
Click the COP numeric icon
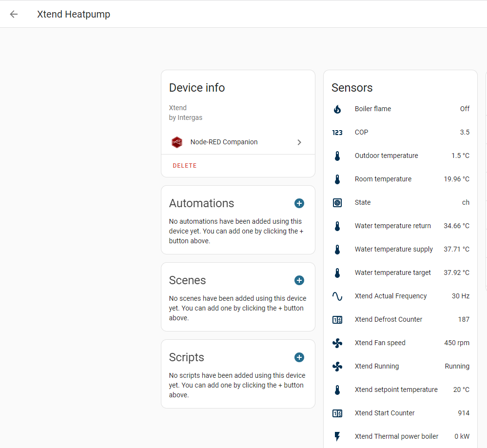pyautogui.click(x=337, y=133)
